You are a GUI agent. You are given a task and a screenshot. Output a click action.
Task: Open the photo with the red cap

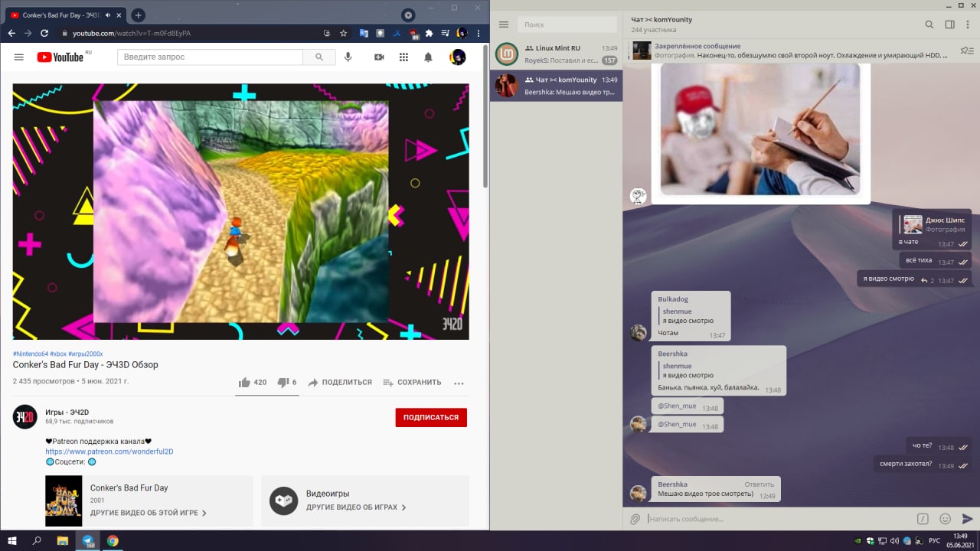[x=760, y=129]
